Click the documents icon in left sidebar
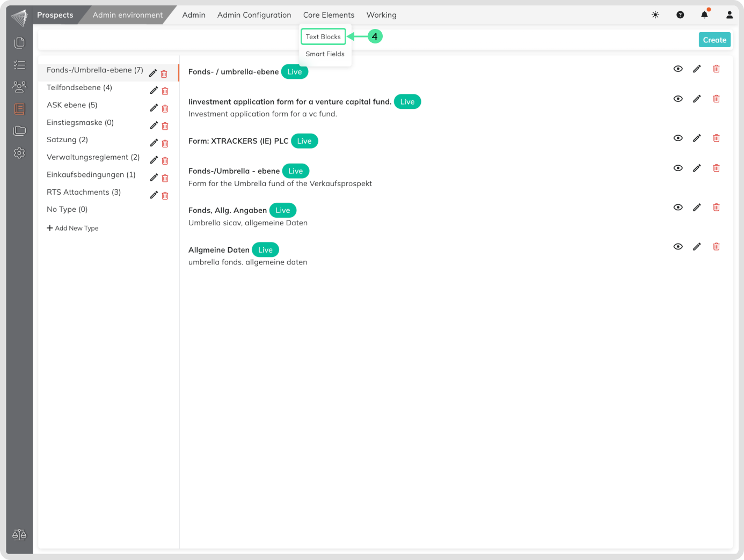The height and width of the screenshot is (560, 744). (19, 43)
